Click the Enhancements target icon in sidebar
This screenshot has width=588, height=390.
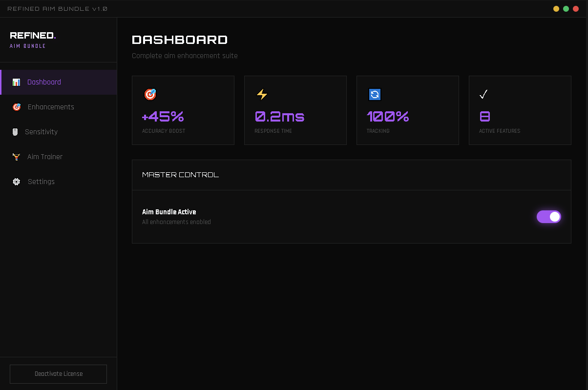17,107
